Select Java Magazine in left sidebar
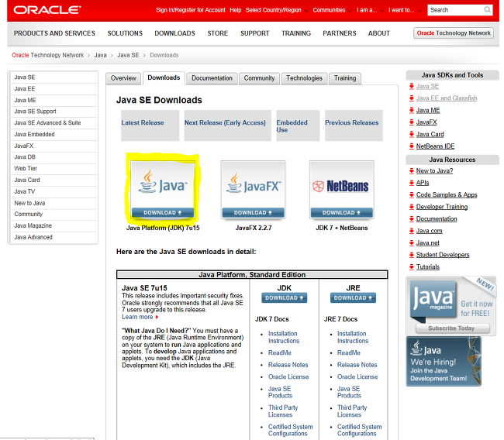Image resolution: width=504 pixels, height=440 pixels. [x=54, y=225]
